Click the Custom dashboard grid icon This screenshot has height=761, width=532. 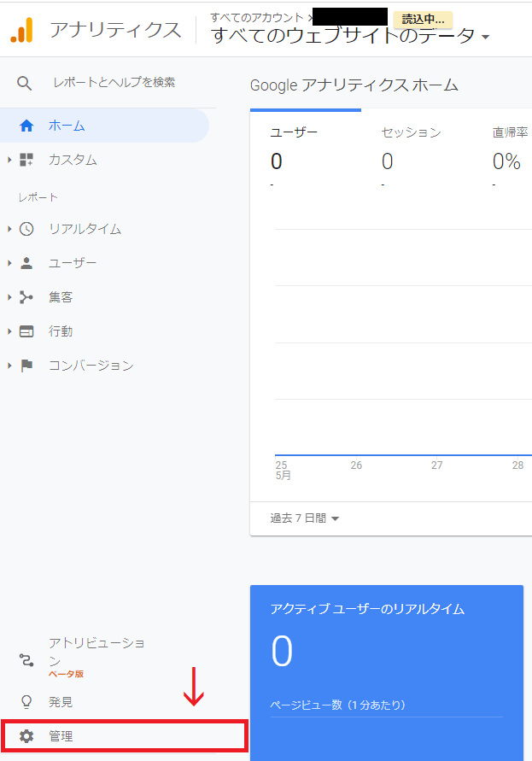click(26, 160)
